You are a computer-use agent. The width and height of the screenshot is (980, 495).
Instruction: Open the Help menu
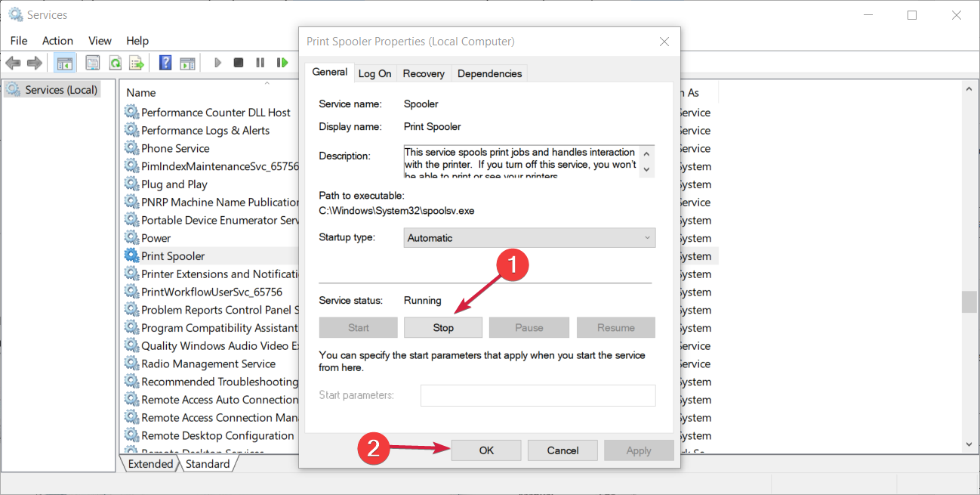click(137, 41)
